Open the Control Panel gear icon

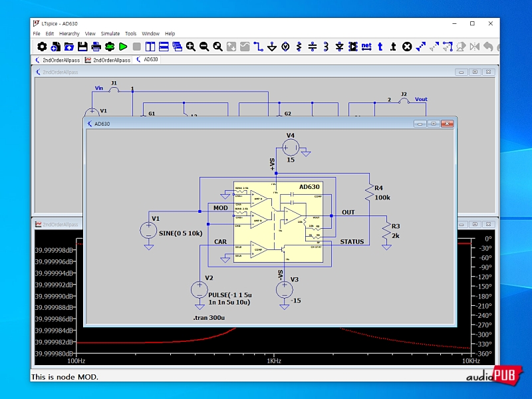pyautogui.click(x=42, y=47)
